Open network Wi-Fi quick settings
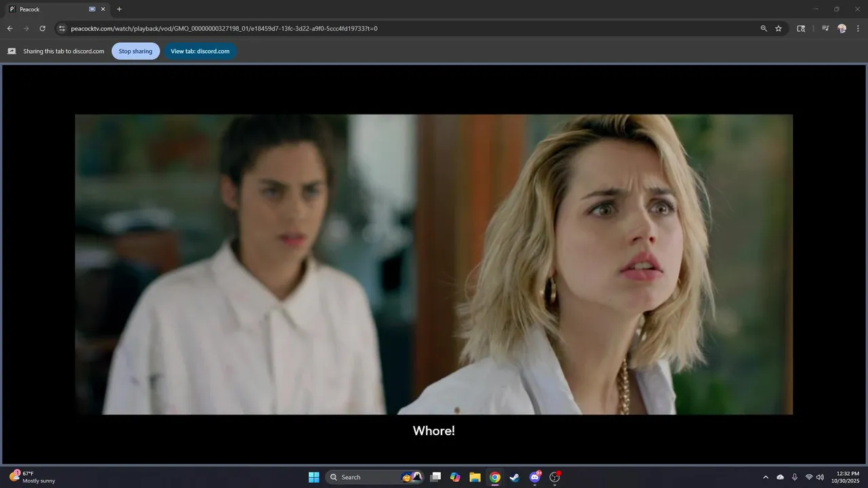868x488 pixels. click(809, 477)
